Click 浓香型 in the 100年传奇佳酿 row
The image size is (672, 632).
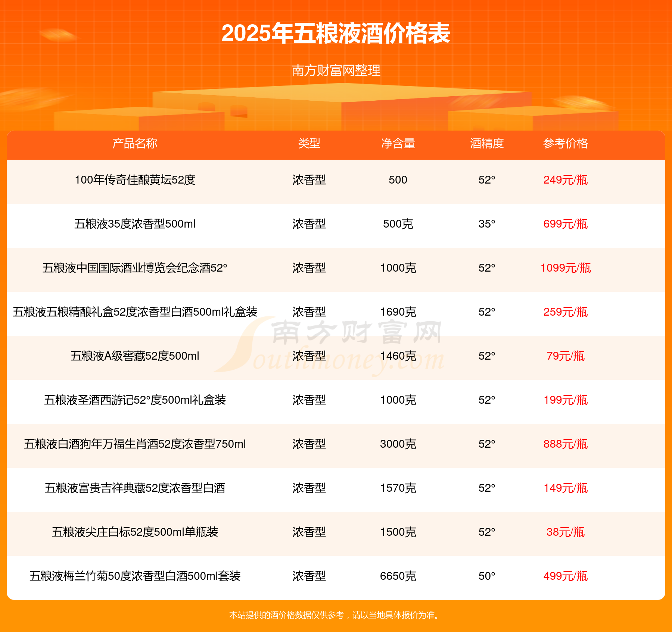309,180
